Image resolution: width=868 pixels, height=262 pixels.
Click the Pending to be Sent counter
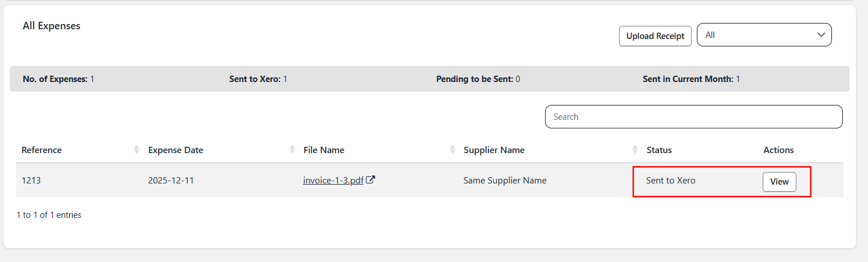478,79
